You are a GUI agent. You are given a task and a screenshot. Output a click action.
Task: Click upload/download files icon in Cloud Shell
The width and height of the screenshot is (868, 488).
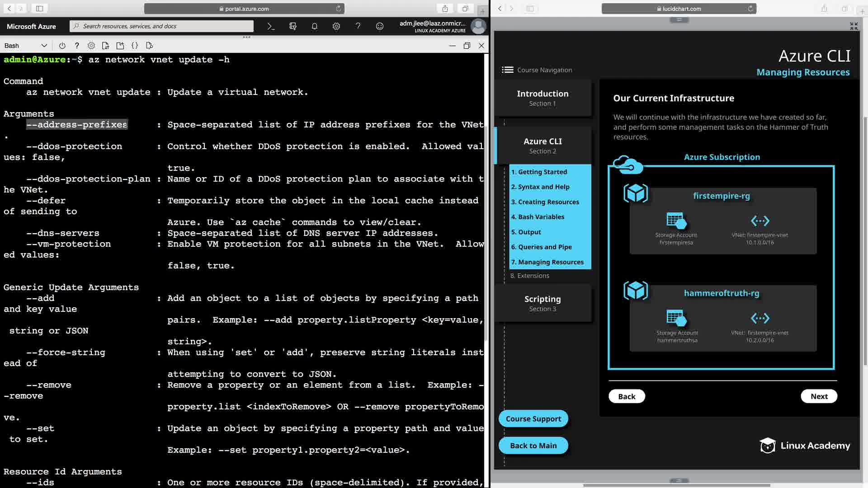[105, 46]
